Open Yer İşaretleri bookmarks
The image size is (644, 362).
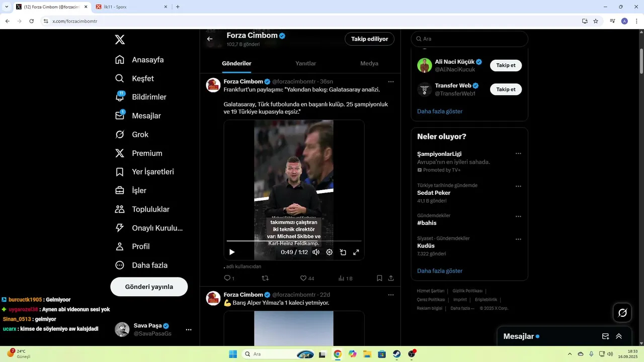pyautogui.click(x=144, y=171)
